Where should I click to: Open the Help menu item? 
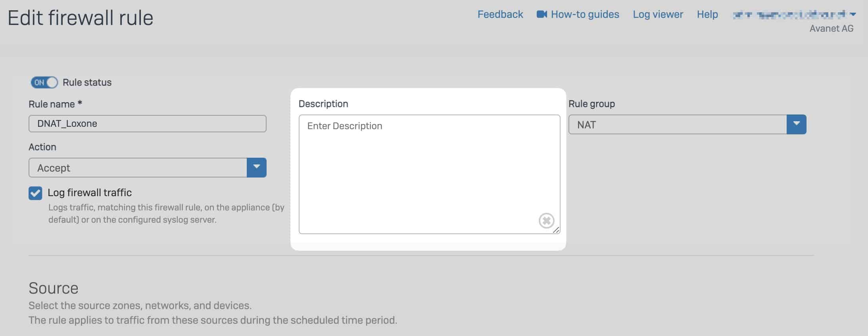(707, 14)
